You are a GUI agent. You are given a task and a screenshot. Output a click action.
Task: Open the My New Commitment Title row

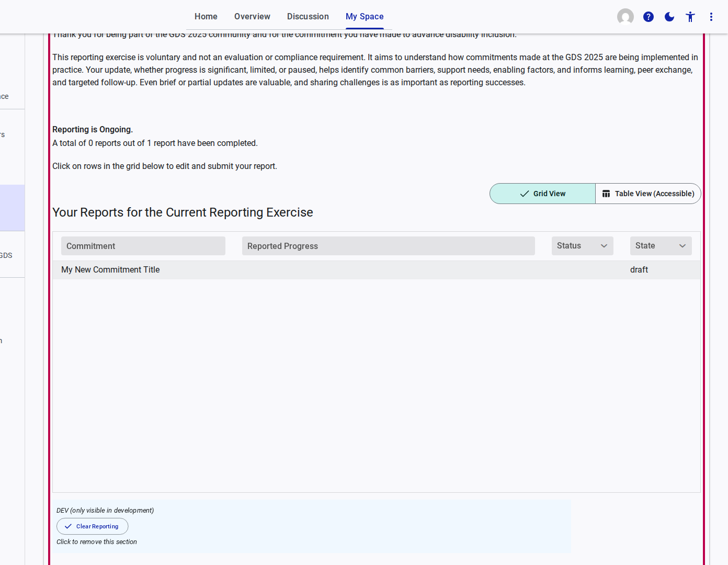[x=110, y=270]
